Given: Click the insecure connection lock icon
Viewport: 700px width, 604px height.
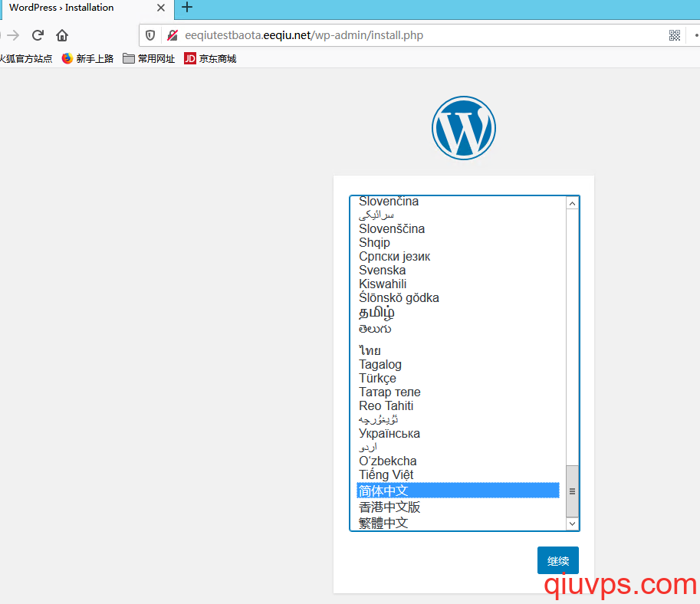Looking at the screenshot, I should click(173, 35).
